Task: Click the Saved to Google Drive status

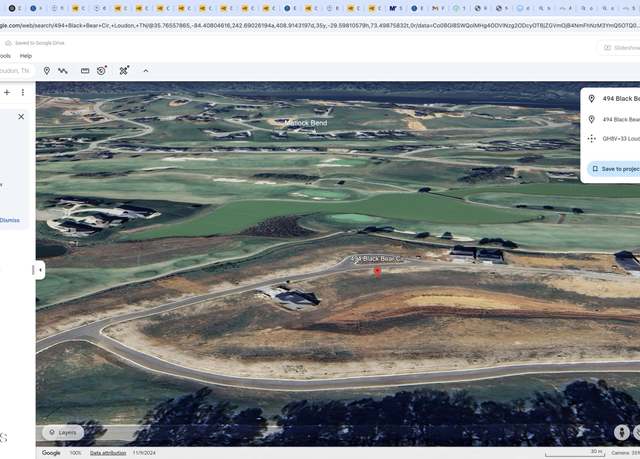Action: click(35, 43)
